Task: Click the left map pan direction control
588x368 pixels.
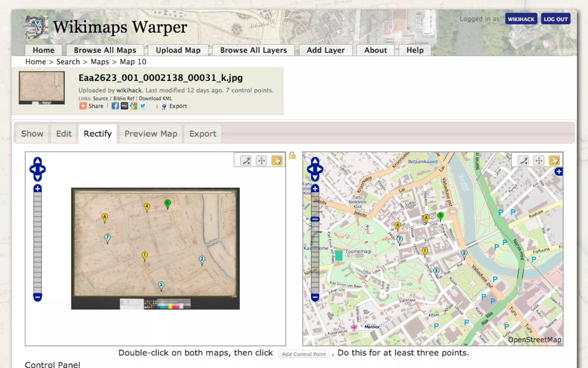Action: [x=38, y=169]
